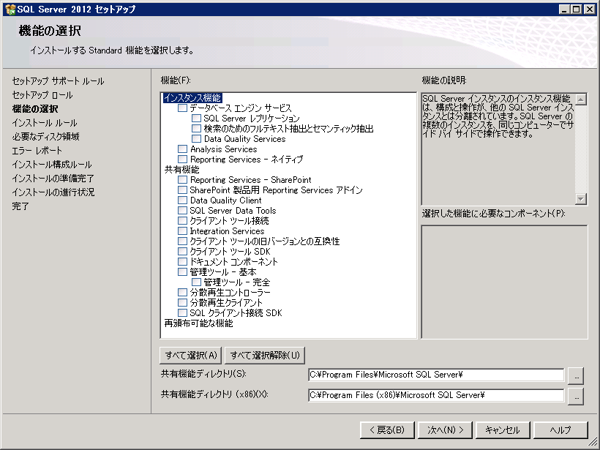Check Reporting Services - SharePoint checkbox

click(x=183, y=179)
